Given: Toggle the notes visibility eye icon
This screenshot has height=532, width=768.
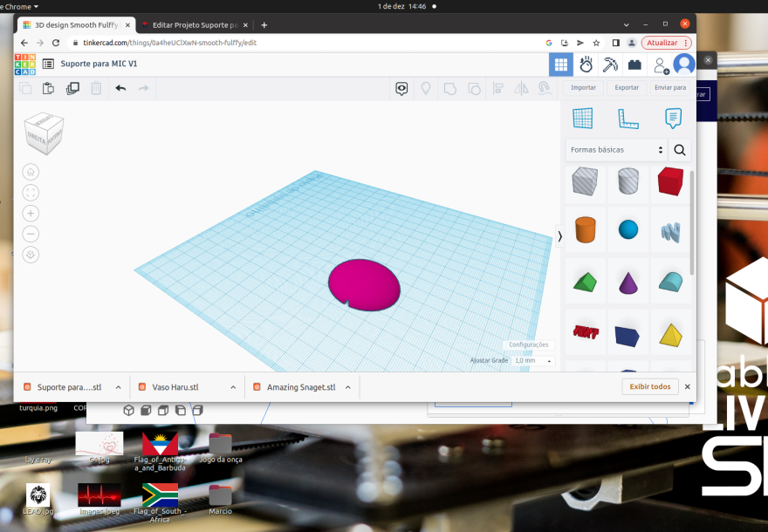Looking at the screenshot, I should (x=401, y=89).
